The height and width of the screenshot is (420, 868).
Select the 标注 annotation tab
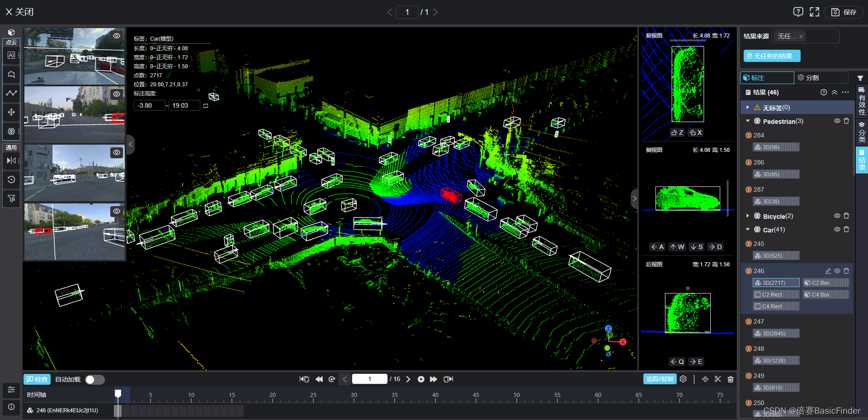[767, 78]
